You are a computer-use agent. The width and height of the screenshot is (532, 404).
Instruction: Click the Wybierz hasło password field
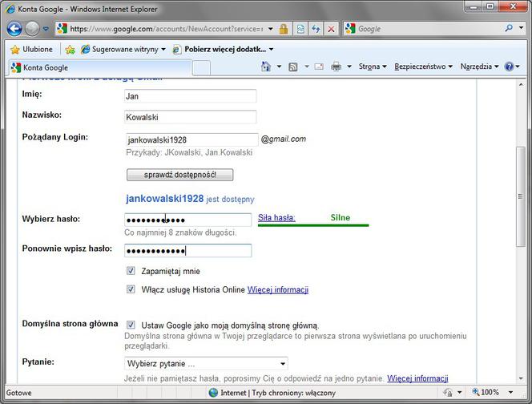pyautogui.click(x=188, y=220)
